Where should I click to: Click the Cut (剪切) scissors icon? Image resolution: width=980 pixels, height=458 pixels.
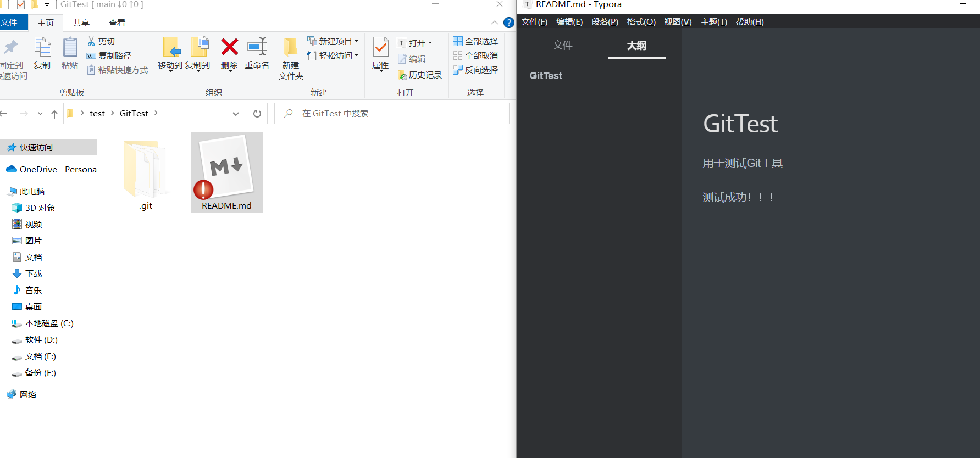pos(91,41)
